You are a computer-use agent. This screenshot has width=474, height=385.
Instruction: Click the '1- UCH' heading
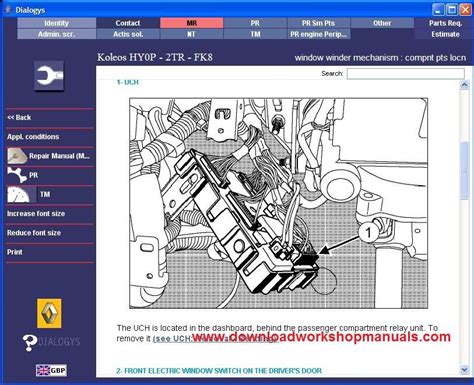pyautogui.click(x=128, y=82)
